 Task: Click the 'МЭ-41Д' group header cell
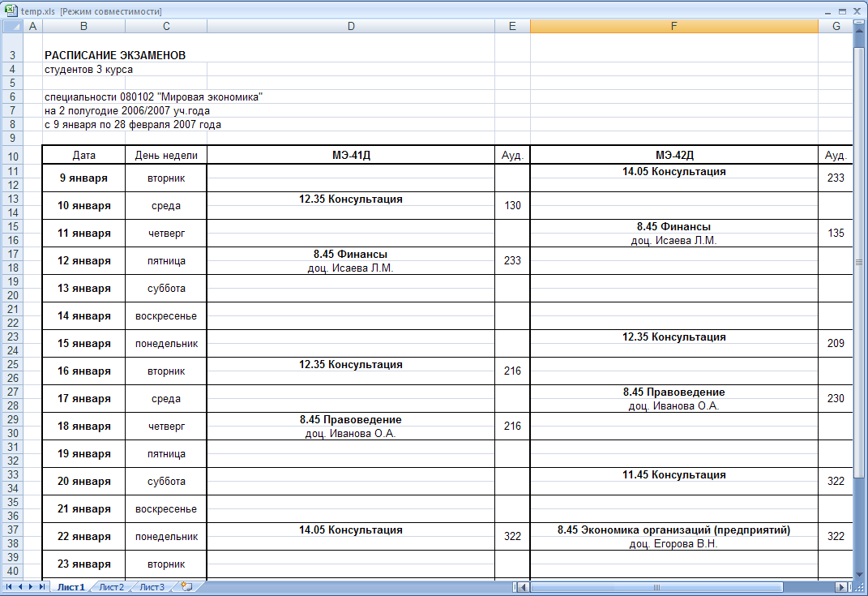pyautogui.click(x=351, y=155)
